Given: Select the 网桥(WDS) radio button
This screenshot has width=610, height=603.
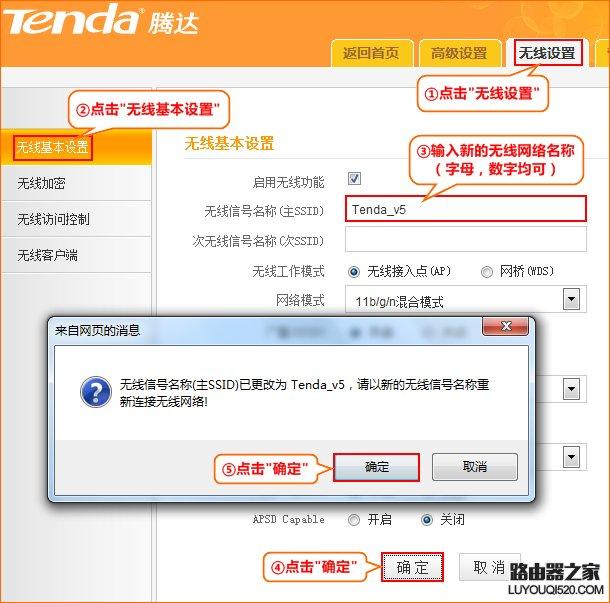Looking at the screenshot, I should click(486, 272).
